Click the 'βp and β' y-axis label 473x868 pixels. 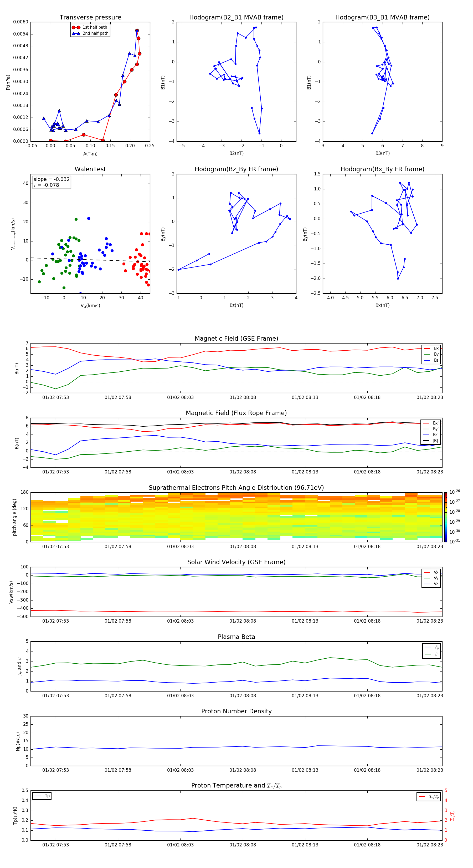click(x=20, y=666)
